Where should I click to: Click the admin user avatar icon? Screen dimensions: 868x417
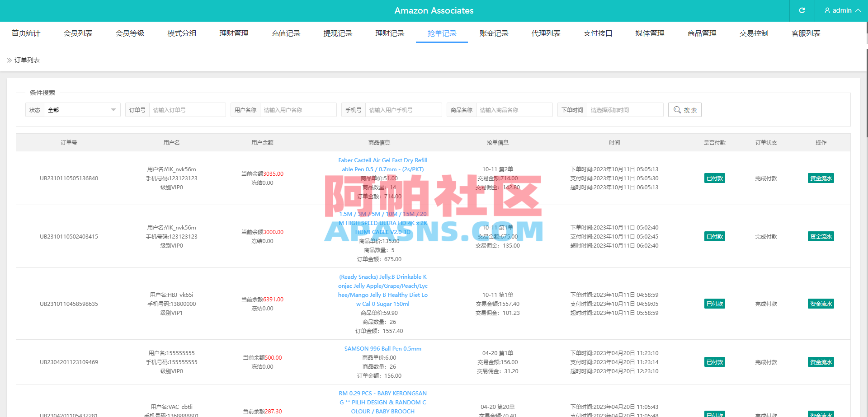(x=826, y=10)
